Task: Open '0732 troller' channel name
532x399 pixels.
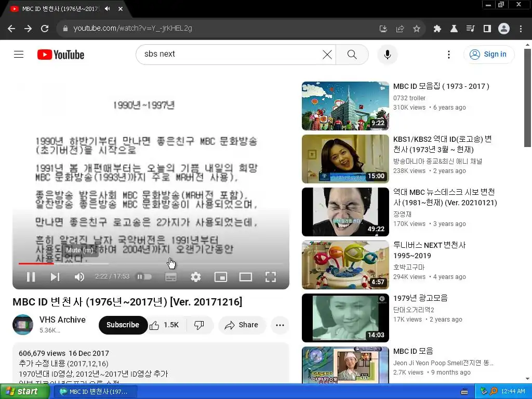Action: (x=409, y=98)
